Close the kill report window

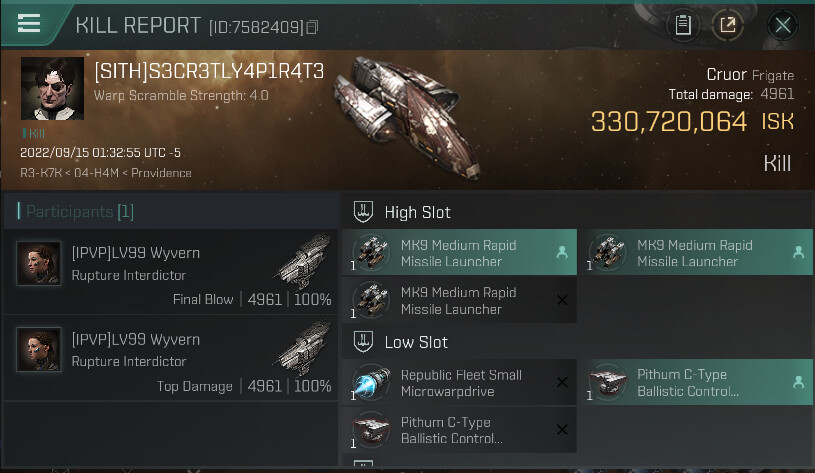783,24
